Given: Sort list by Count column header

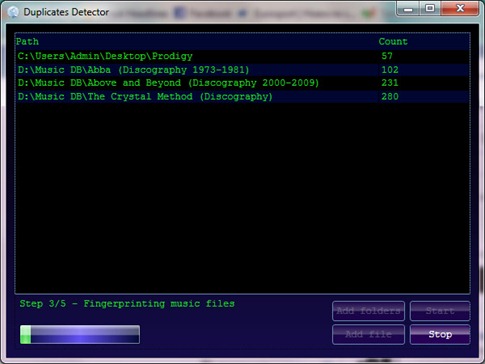Looking at the screenshot, I should click(x=393, y=42).
